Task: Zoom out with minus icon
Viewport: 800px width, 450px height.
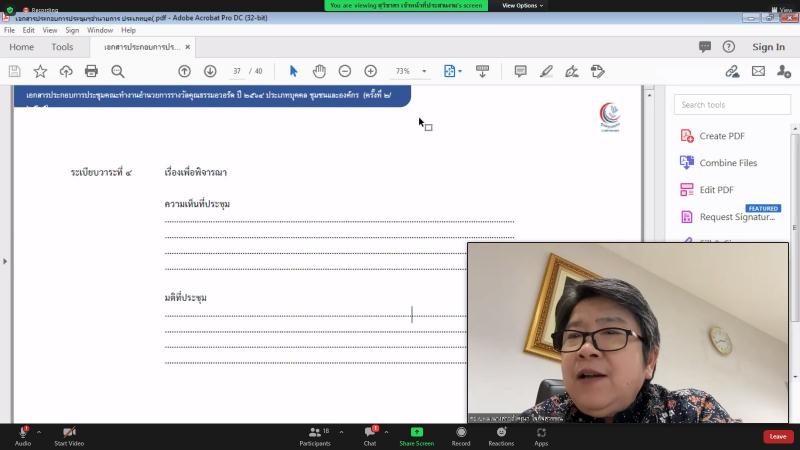Action: coord(345,71)
